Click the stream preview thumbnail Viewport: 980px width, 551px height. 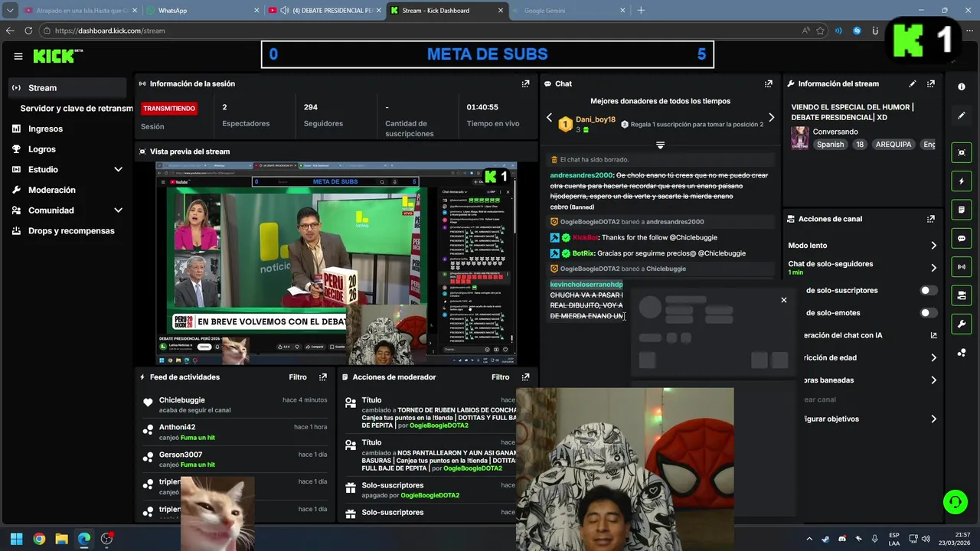[336, 263]
